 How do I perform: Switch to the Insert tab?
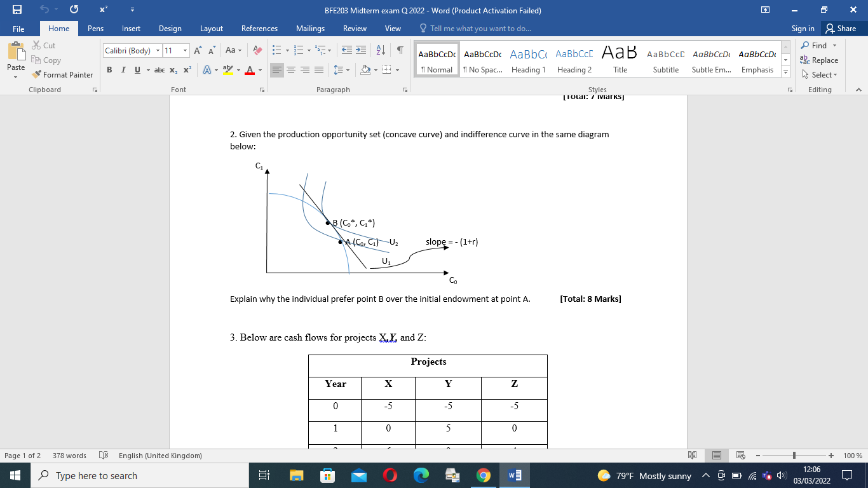tap(132, 29)
